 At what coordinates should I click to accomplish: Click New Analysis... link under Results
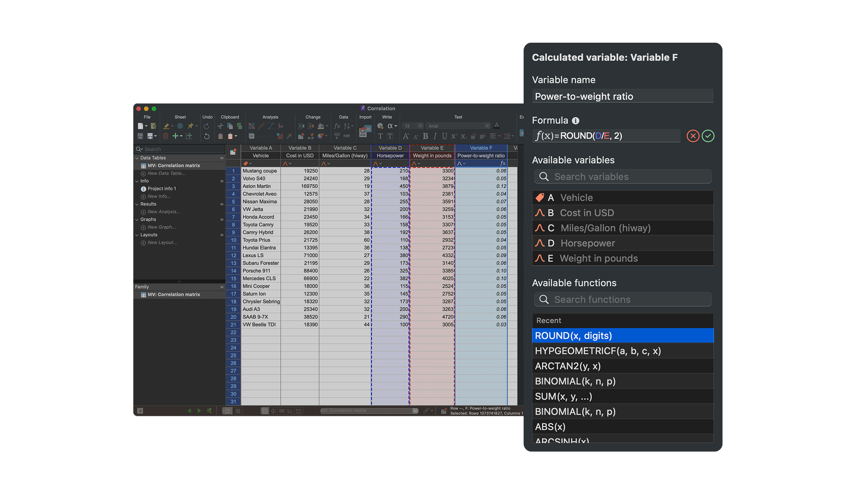(164, 212)
